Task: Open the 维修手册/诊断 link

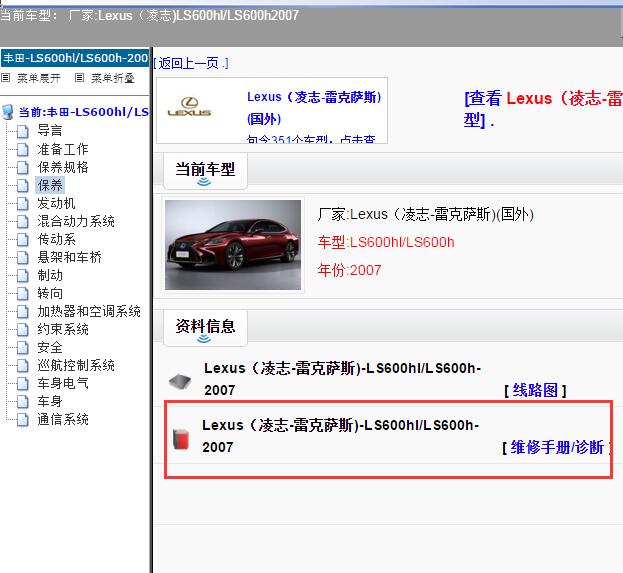Action: (557, 447)
